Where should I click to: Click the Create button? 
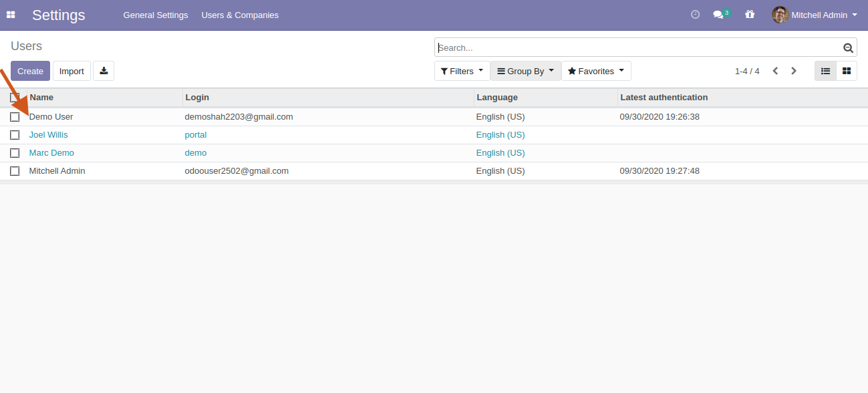30,71
